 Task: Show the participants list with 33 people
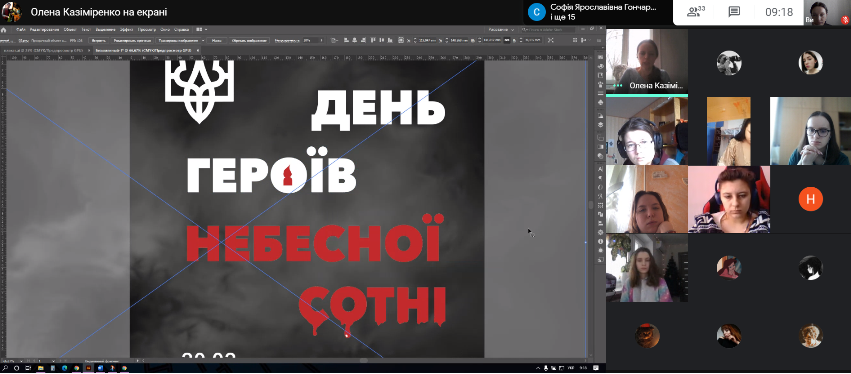(696, 12)
